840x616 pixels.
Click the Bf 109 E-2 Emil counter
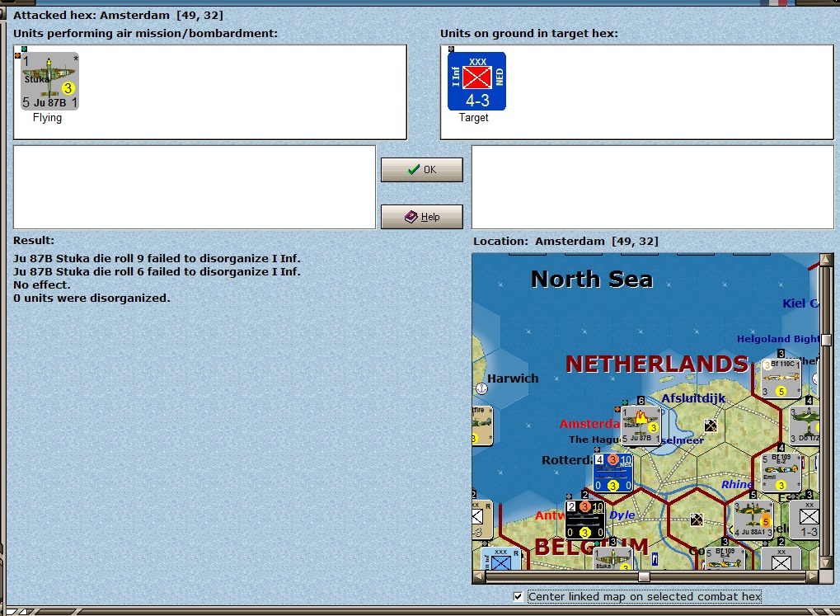[781, 473]
